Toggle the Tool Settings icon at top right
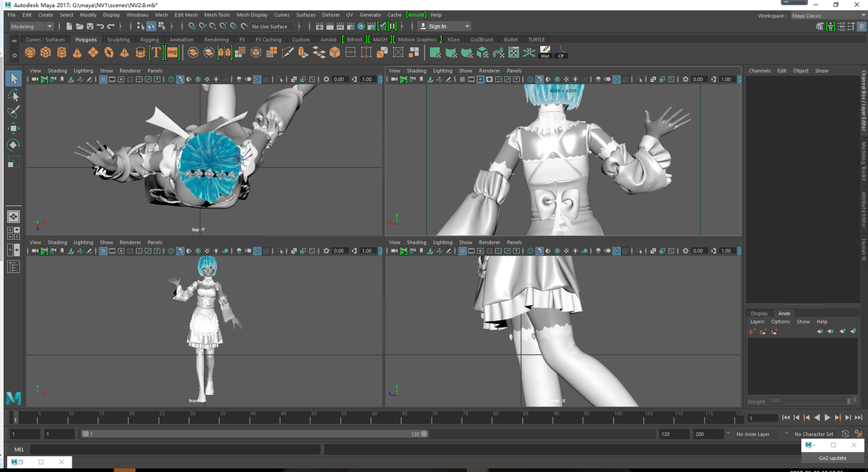 tap(851, 26)
